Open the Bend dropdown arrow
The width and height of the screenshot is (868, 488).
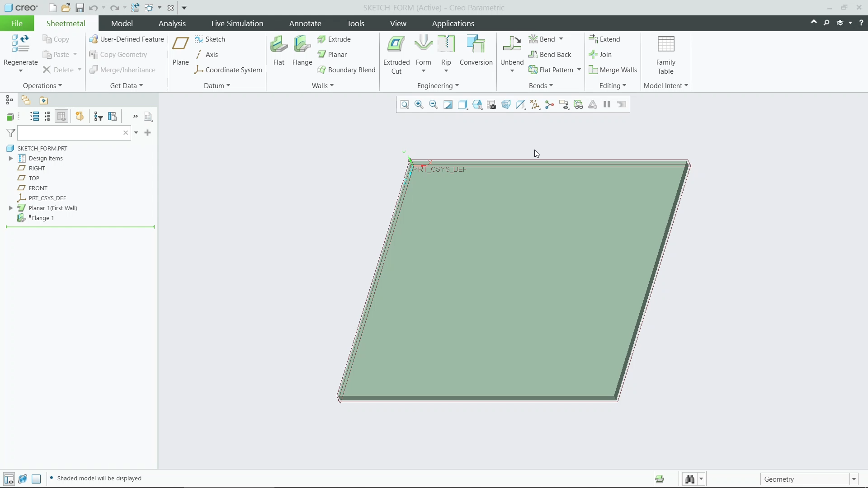[x=561, y=39]
